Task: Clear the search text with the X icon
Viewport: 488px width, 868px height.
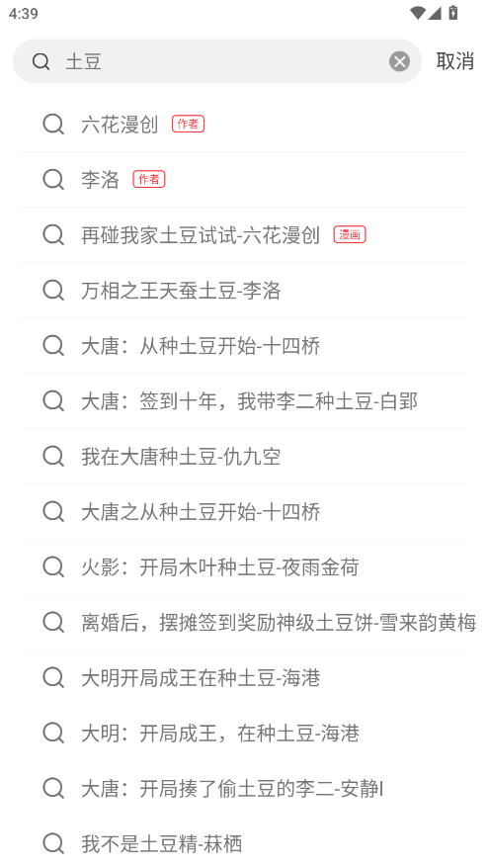Action: click(x=399, y=61)
